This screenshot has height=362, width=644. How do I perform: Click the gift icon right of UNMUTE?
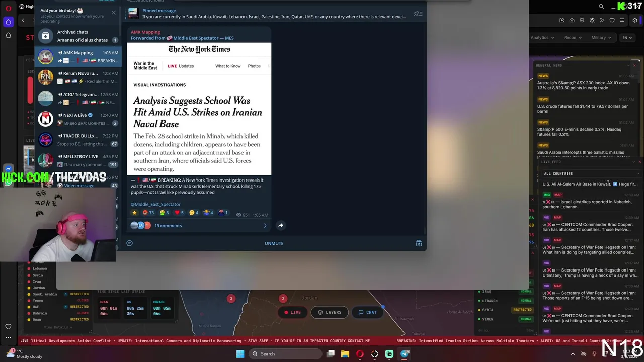[419, 243]
